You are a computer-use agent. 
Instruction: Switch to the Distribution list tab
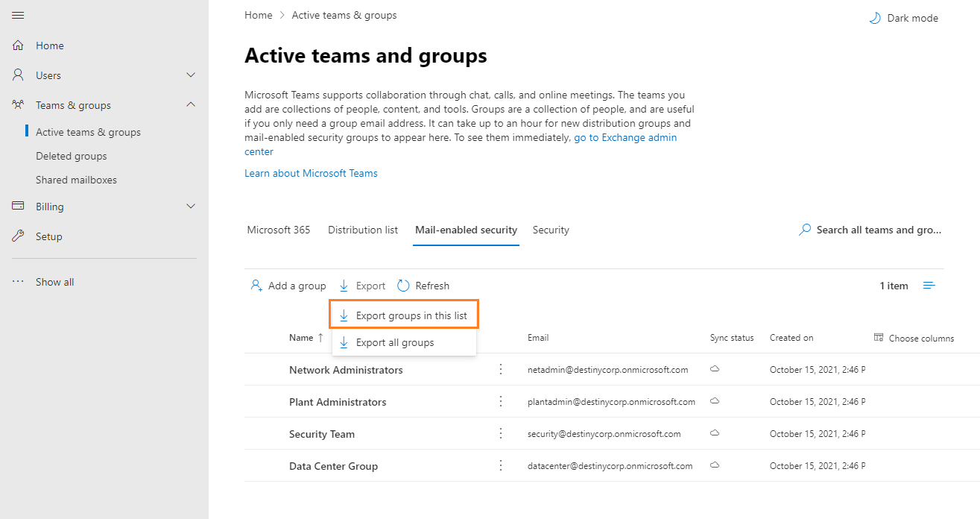363,230
